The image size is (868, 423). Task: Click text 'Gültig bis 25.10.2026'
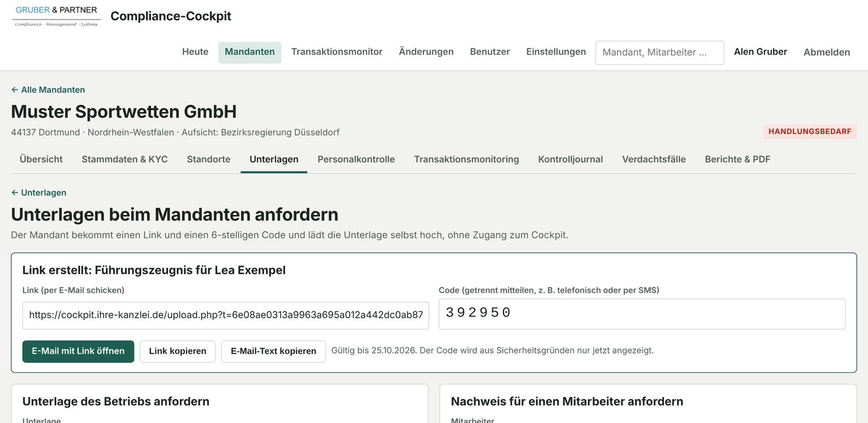coord(374,351)
